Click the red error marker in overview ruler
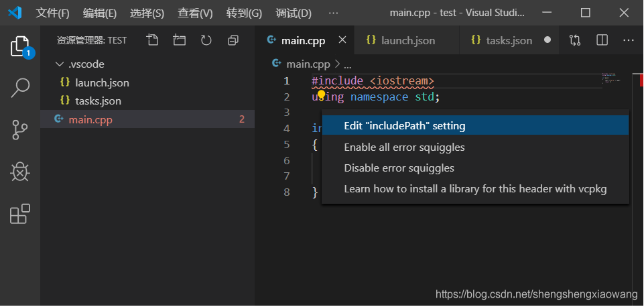The width and height of the screenshot is (644, 307). click(x=641, y=80)
